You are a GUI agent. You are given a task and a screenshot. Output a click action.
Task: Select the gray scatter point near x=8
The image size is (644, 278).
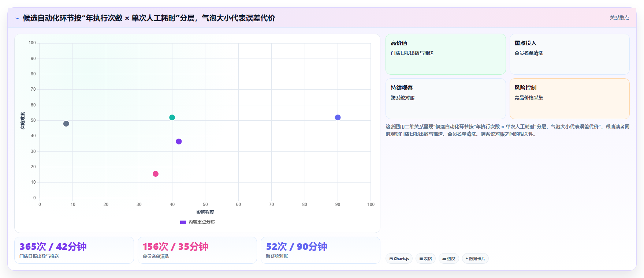(x=66, y=124)
